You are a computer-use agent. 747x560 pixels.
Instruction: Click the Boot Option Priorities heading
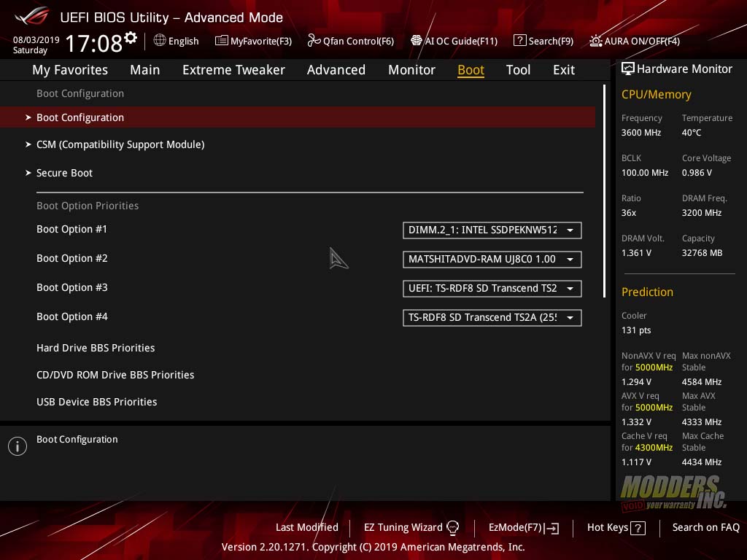(x=88, y=206)
